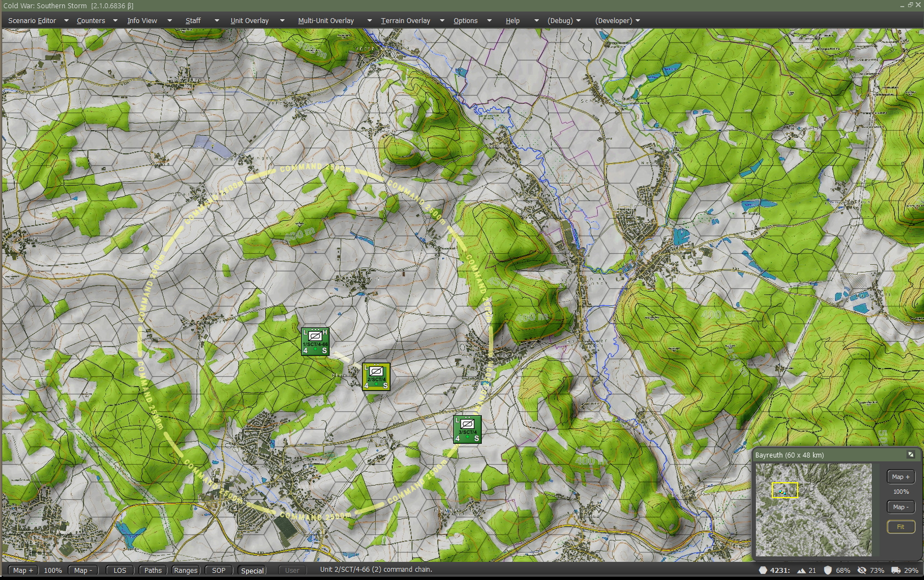The image size is (924, 580).
Task: Click the hex location icon beside 4231
Action: point(762,570)
